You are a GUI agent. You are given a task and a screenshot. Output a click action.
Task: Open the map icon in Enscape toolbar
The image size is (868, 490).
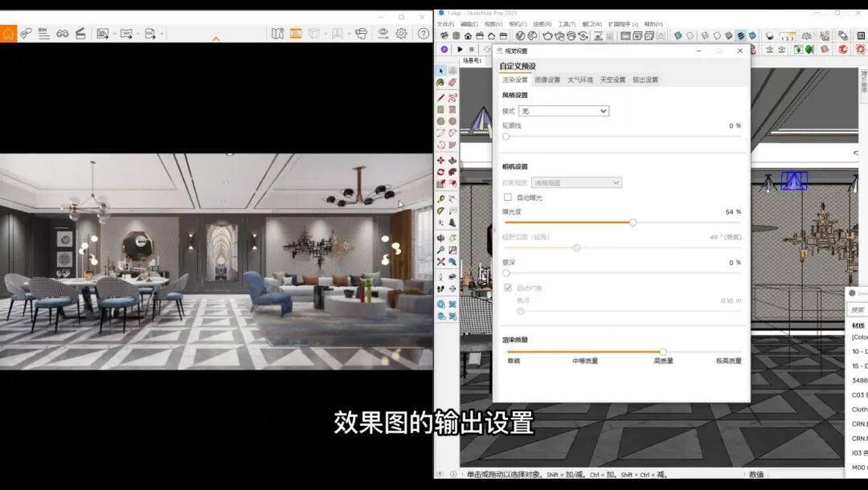(x=278, y=34)
